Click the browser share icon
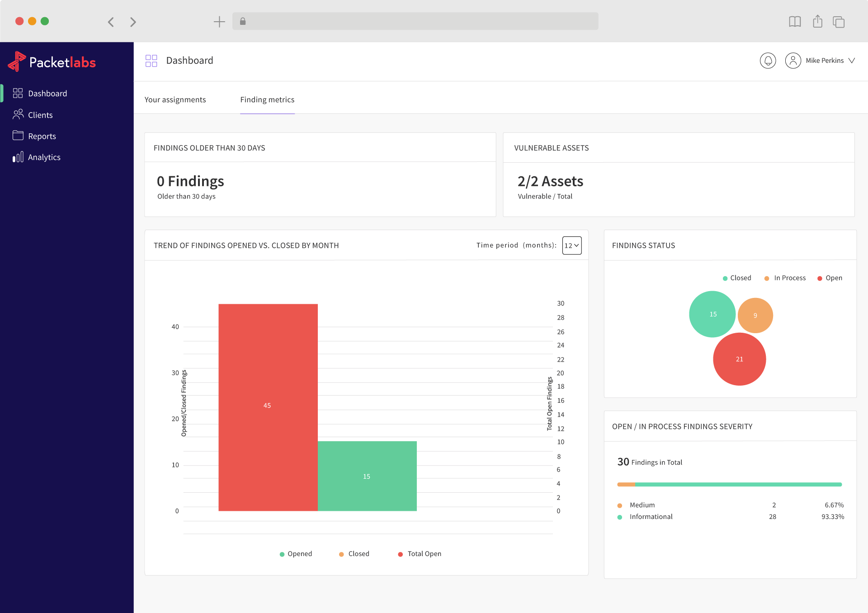This screenshot has height=613, width=868. (817, 21)
